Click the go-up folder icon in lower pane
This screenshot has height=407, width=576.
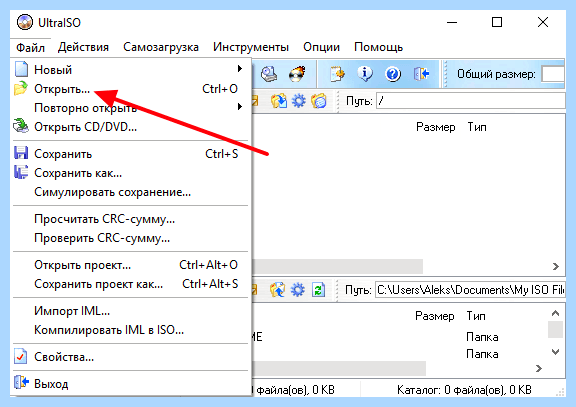(278, 290)
